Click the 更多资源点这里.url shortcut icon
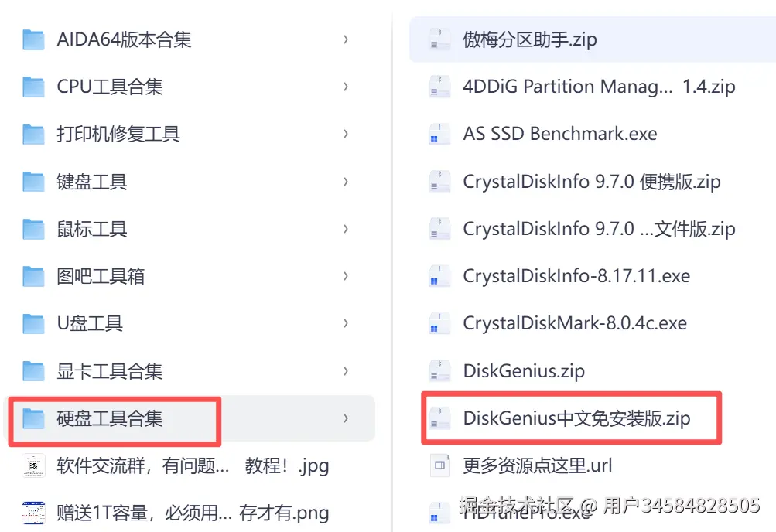The height and width of the screenshot is (532, 776). coord(439,465)
